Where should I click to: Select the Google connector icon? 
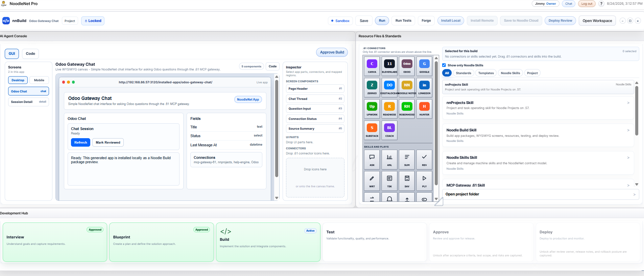point(424,66)
